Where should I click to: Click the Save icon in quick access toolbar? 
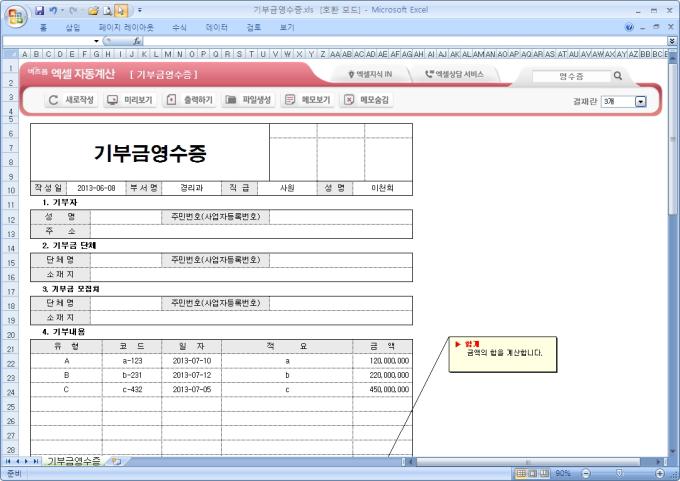tap(40, 9)
